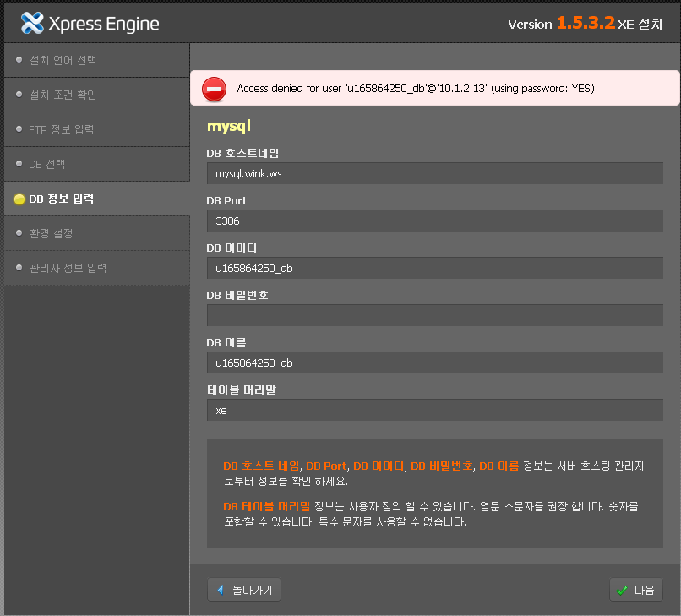Viewport: 681px width, 616px height.
Task: Click the DB 아이디 field showing u165864250_db
Action: [x=435, y=268]
